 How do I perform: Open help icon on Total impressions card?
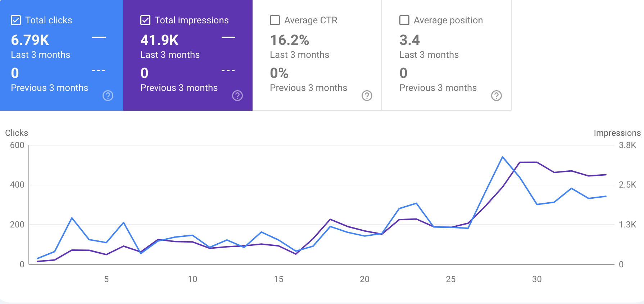tap(237, 96)
